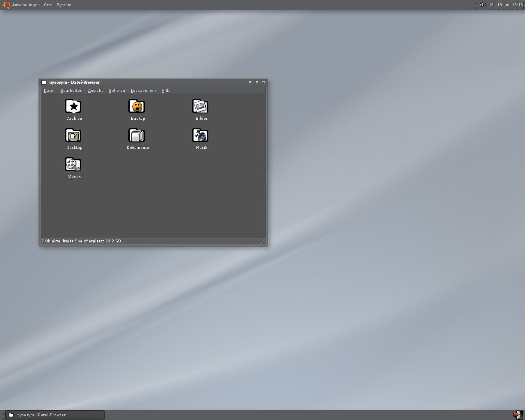This screenshot has height=420, width=525.
Task: Click the logout icon in bottom panel
Action: tap(517, 415)
